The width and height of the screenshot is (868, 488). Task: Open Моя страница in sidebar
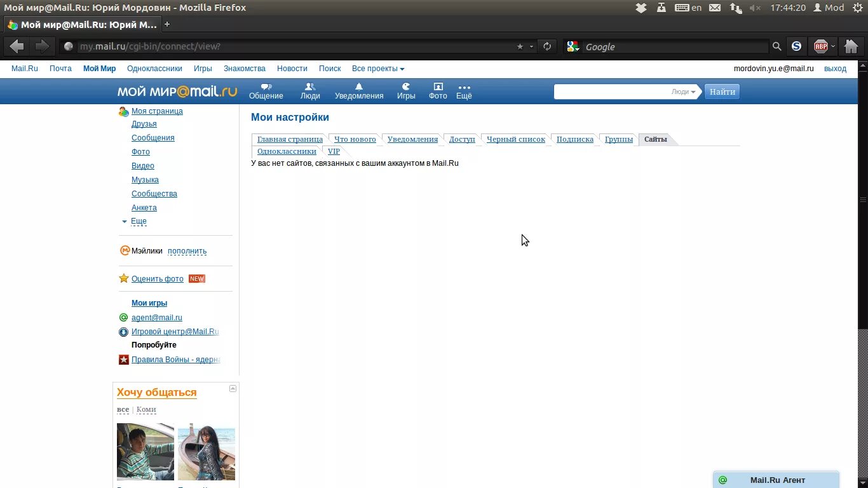pos(157,111)
